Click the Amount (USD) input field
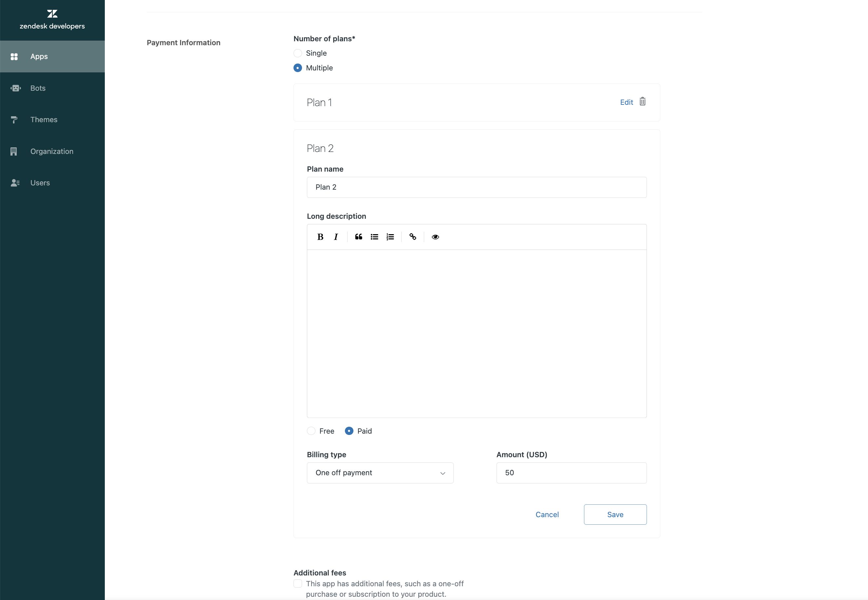868x600 pixels. tap(571, 473)
